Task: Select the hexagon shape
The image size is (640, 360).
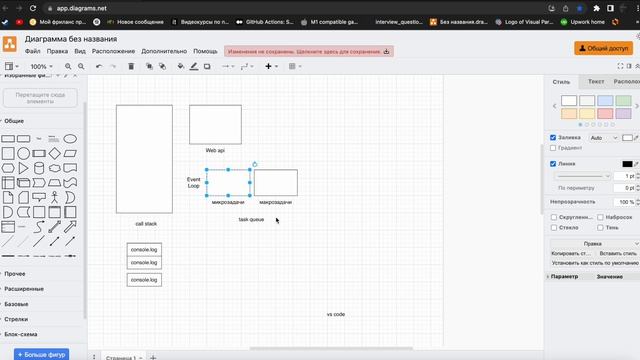Action: (x=8, y=168)
